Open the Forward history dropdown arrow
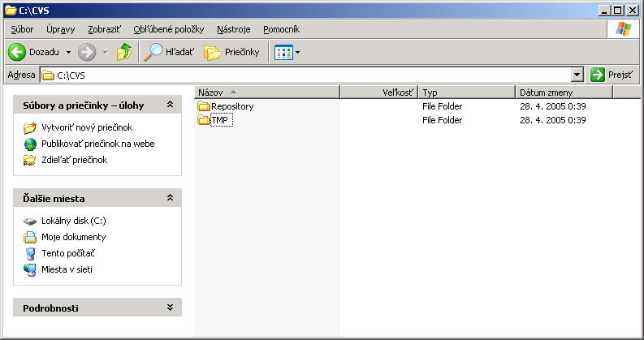The height and width of the screenshot is (340, 644). click(105, 52)
